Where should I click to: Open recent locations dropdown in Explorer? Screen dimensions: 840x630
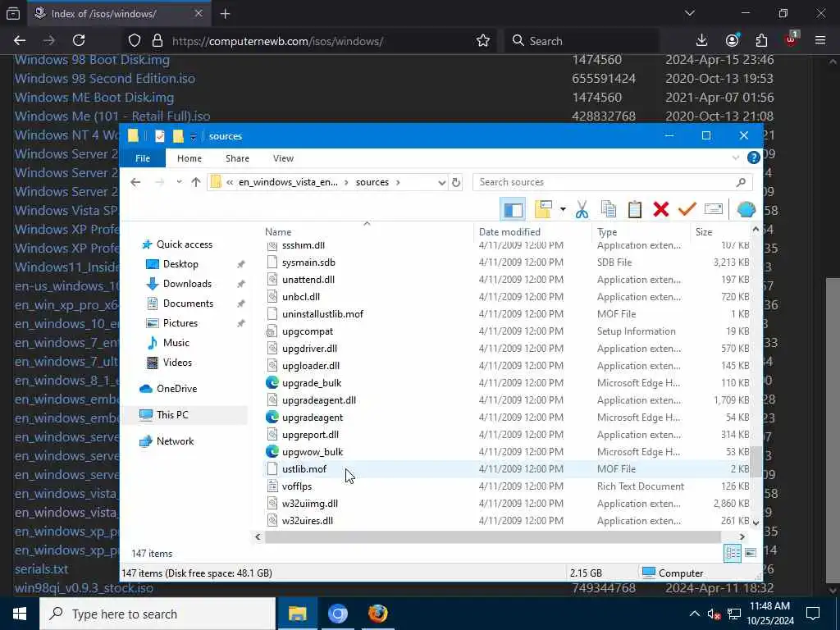coord(179,182)
